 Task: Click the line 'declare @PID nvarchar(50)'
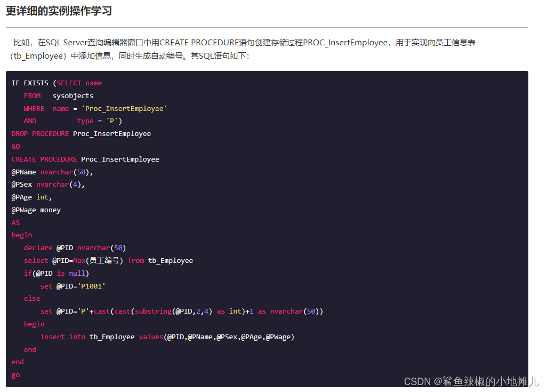(75, 248)
